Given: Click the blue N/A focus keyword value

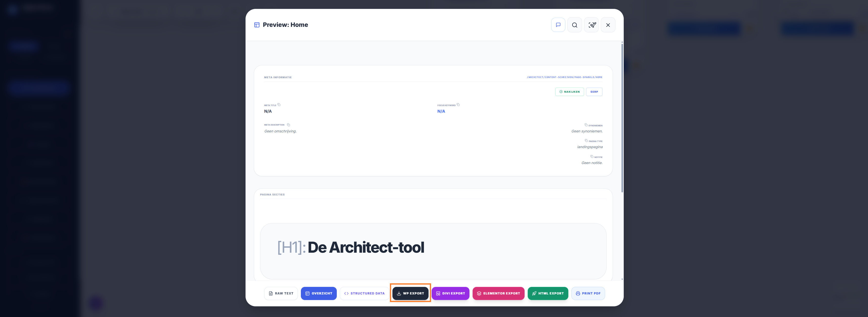Looking at the screenshot, I should (x=441, y=111).
